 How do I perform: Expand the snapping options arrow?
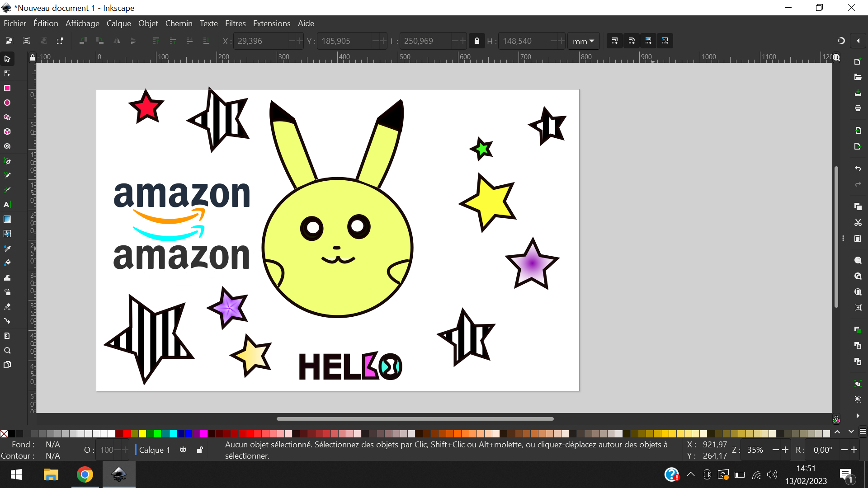coord(858,41)
